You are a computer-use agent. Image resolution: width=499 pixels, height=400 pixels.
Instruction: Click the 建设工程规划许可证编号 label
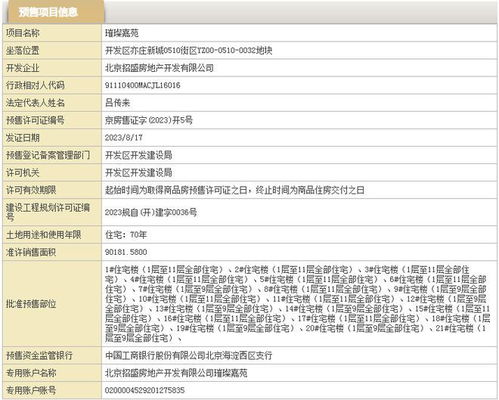tap(48, 212)
